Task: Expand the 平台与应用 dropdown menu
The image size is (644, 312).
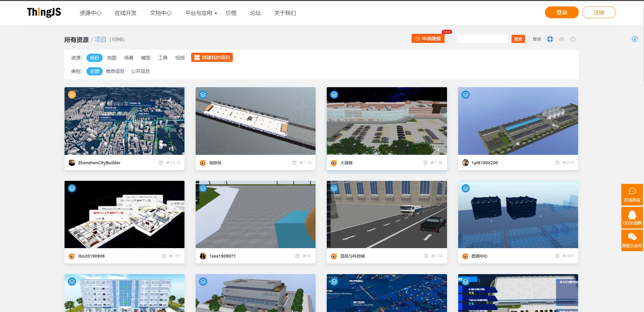Action: [x=201, y=13]
